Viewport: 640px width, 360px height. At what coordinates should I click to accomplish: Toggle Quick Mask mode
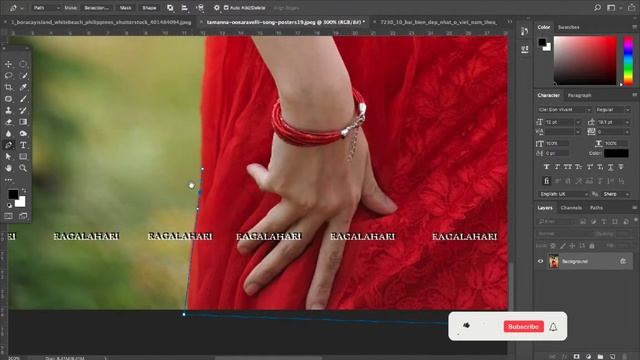pyautogui.click(x=8, y=216)
